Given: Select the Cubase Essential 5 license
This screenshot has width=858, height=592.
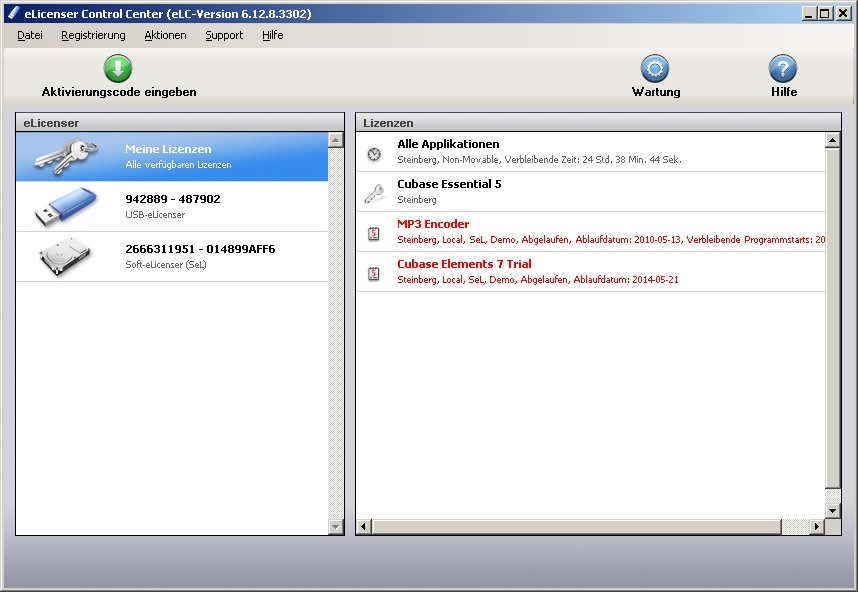Looking at the screenshot, I should click(x=590, y=191).
